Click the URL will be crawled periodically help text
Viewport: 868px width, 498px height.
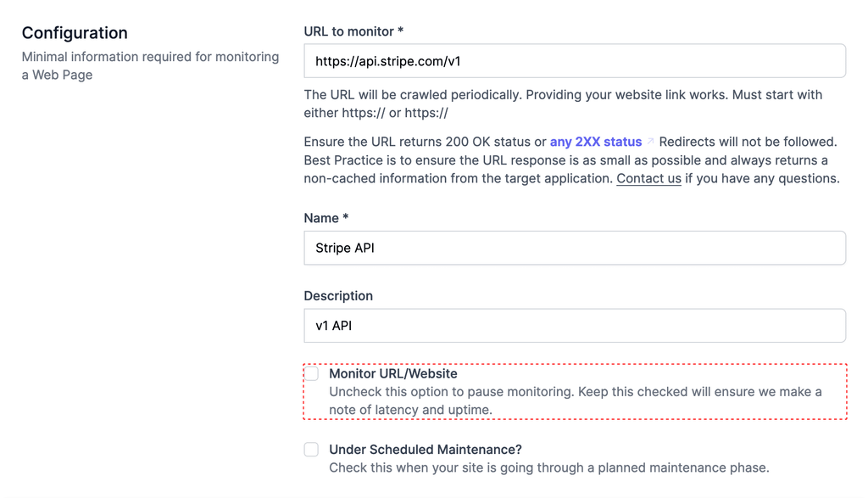click(x=563, y=104)
